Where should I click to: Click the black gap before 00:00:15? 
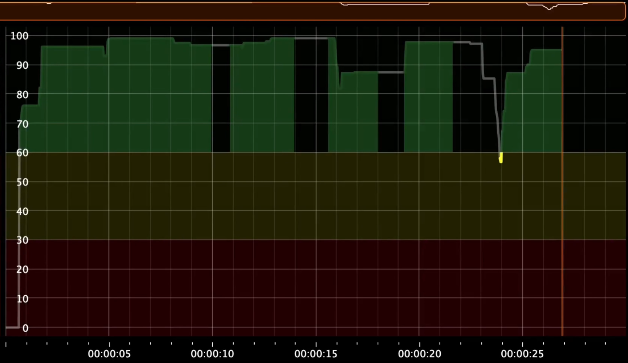pos(311,96)
